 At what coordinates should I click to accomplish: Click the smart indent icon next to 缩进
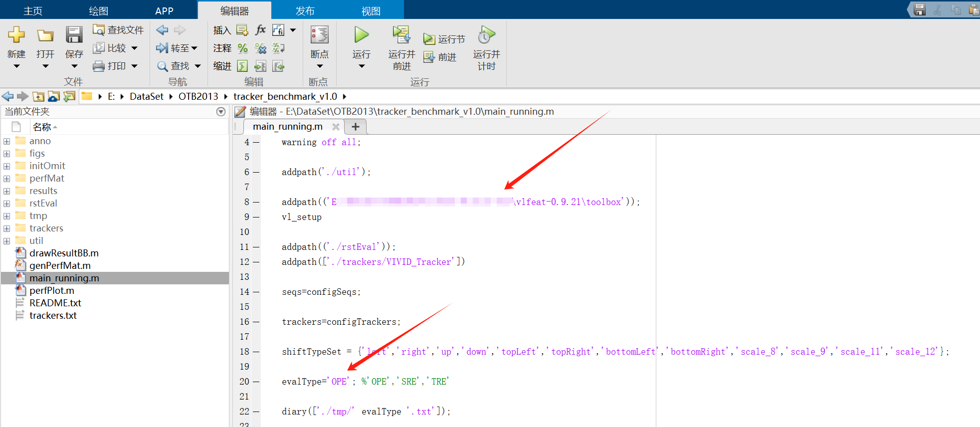[x=242, y=66]
